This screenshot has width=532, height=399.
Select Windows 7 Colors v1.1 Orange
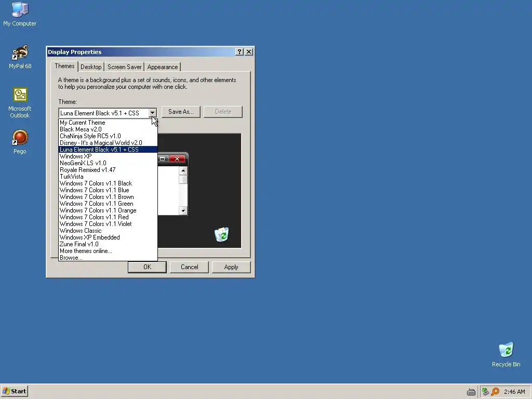[108, 211]
